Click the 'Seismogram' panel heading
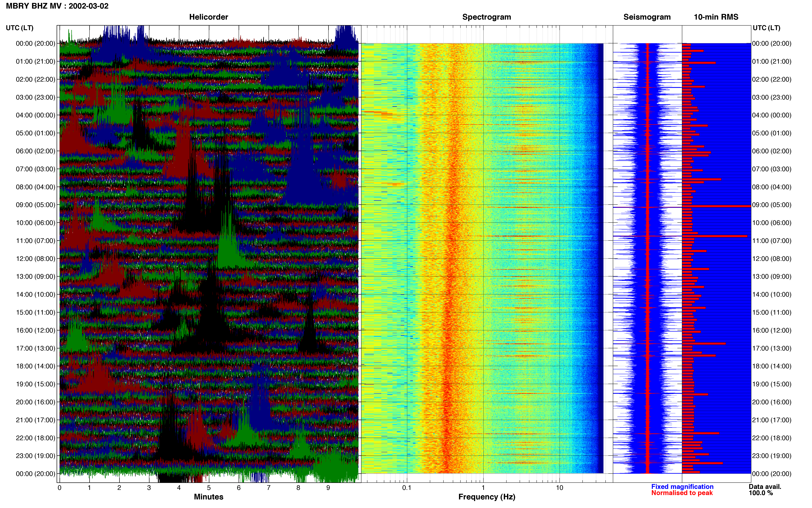Viewport: 812px width, 508px height. coord(647,17)
